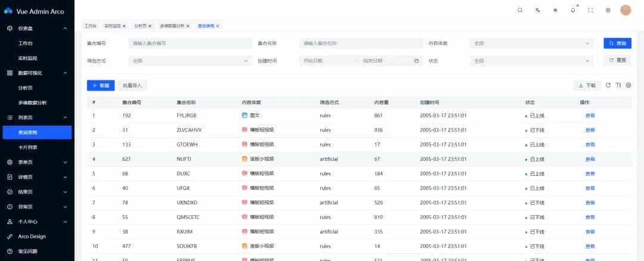Close the 分析页 tab
The width and height of the screenshot is (644, 261).
(x=150, y=26)
